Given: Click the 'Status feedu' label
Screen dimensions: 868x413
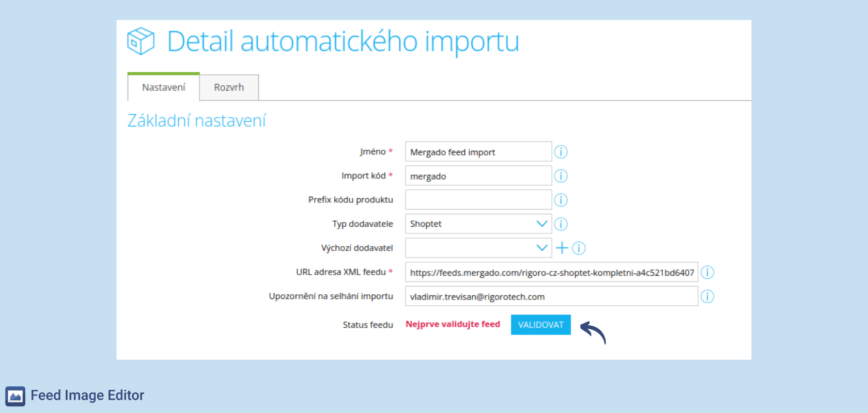Looking at the screenshot, I should coord(368,325).
